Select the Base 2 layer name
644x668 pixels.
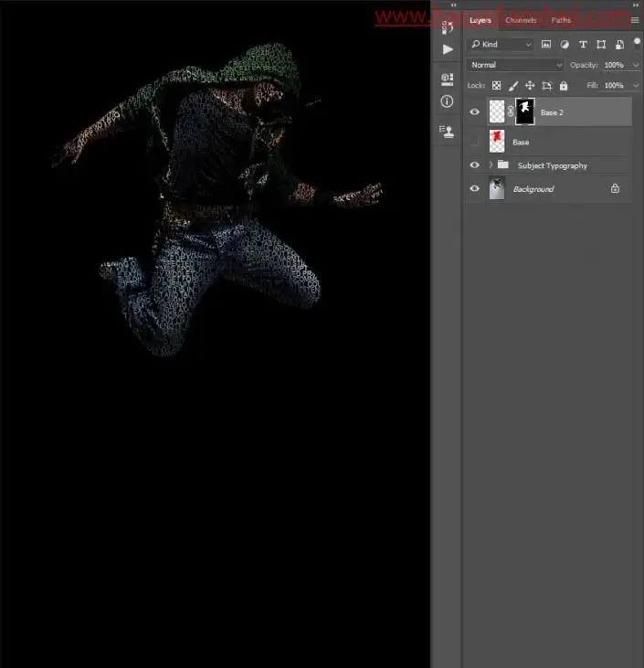pyautogui.click(x=552, y=112)
